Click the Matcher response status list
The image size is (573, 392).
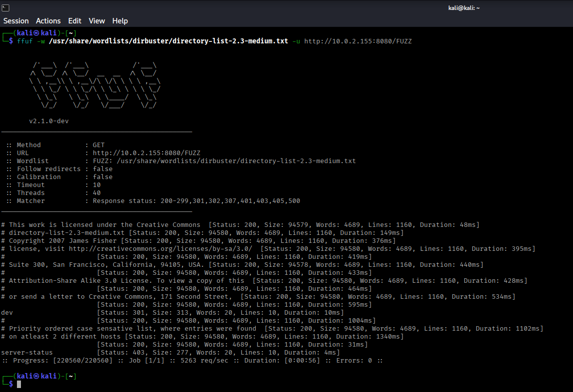pyautogui.click(x=196, y=201)
